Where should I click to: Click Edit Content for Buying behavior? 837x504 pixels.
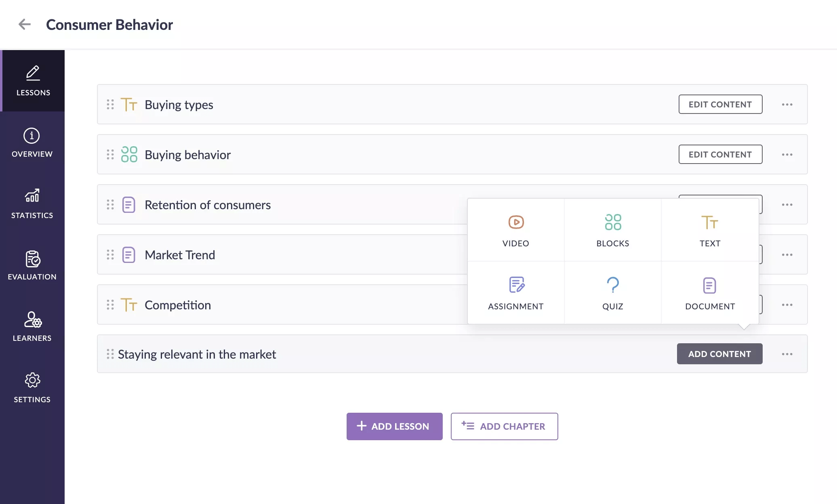[720, 154]
